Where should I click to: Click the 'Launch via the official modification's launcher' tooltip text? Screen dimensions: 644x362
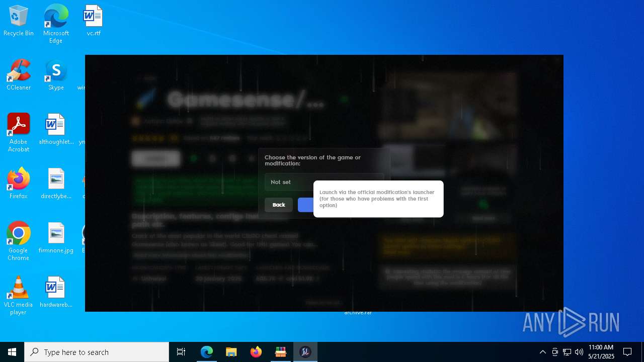[377, 199]
